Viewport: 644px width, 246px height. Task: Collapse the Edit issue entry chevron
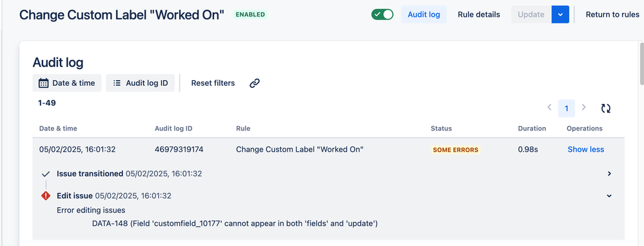coord(609,196)
